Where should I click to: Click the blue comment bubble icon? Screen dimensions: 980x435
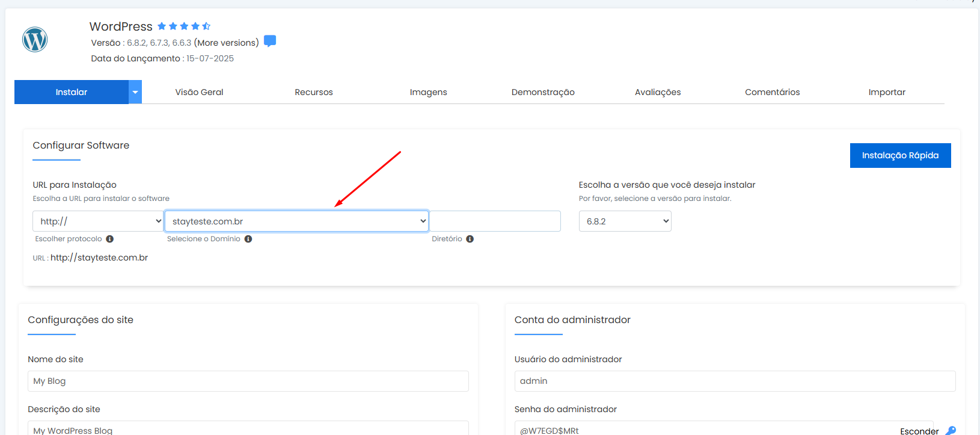[x=270, y=41]
